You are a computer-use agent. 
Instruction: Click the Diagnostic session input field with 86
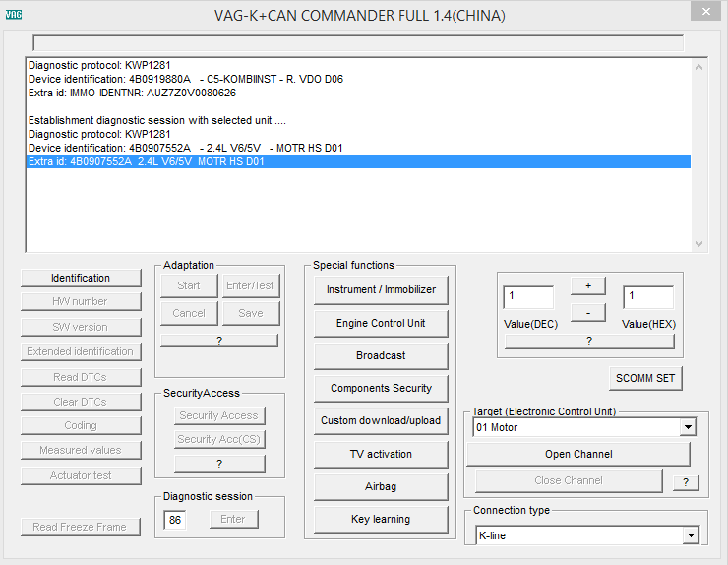[x=175, y=520]
